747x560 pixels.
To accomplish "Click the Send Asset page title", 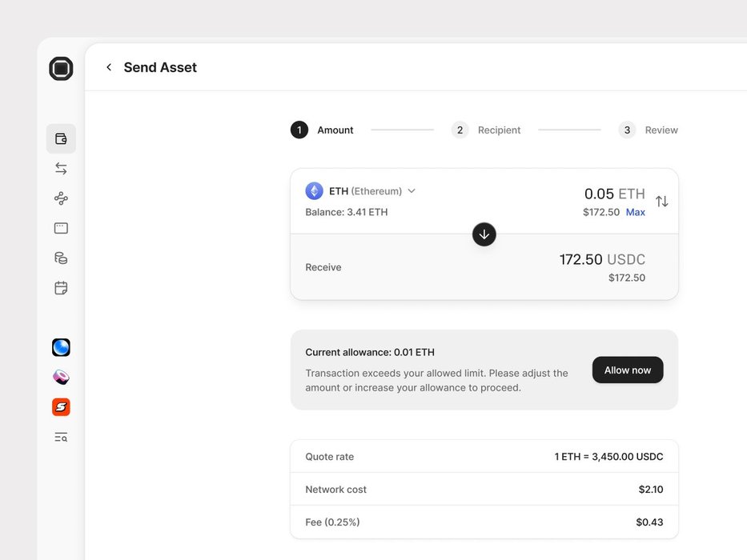I will (x=160, y=67).
